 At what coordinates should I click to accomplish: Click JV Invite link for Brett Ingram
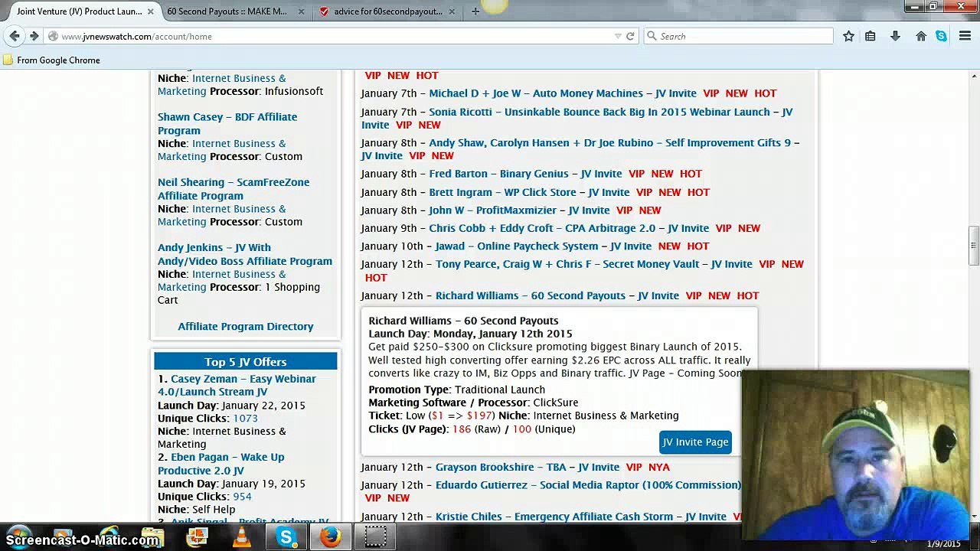click(609, 192)
